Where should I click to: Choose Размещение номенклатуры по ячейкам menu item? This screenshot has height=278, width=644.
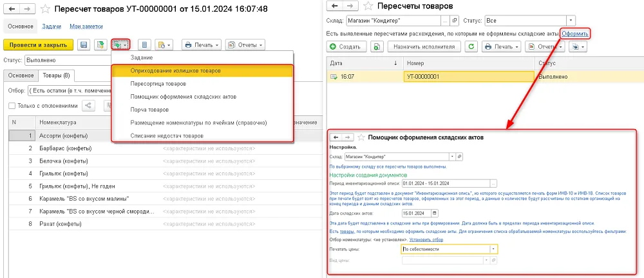(x=202, y=123)
